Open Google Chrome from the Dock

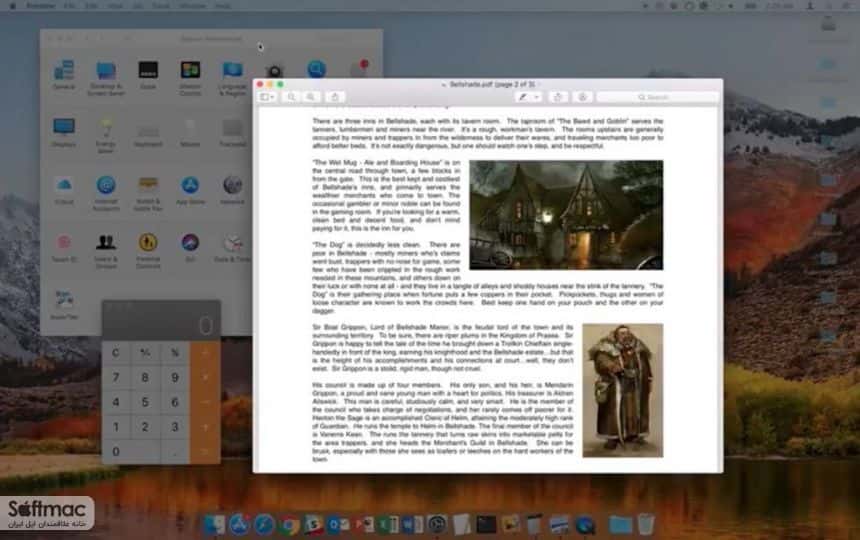coord(288,525)
